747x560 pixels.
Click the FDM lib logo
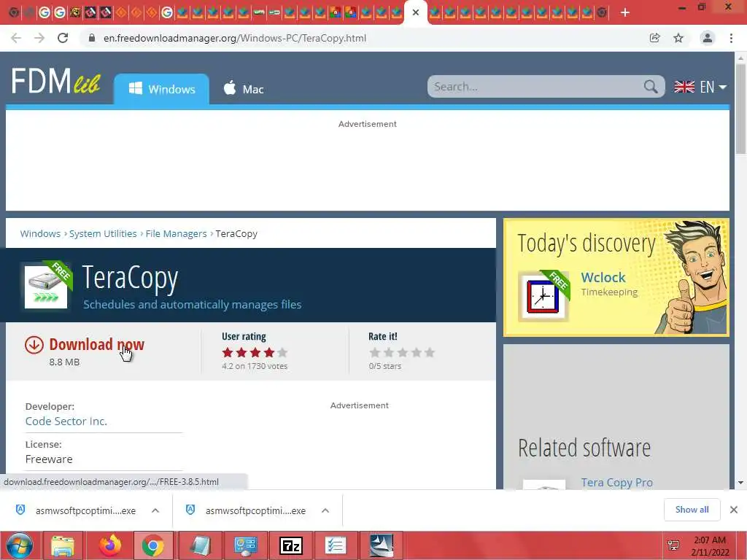tap(55, 81)
